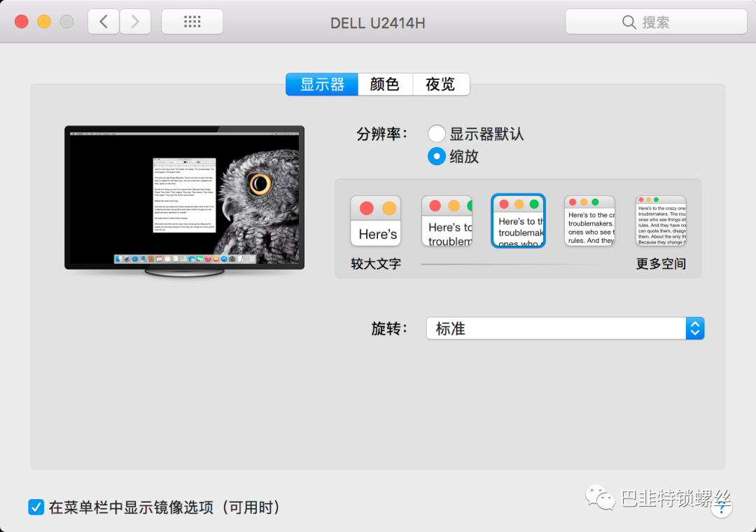The height and width of the screenshot is (532, 756).
Task: Choose the highlighted middle scaling thumbnail
Action: click(x=518, y=221)
